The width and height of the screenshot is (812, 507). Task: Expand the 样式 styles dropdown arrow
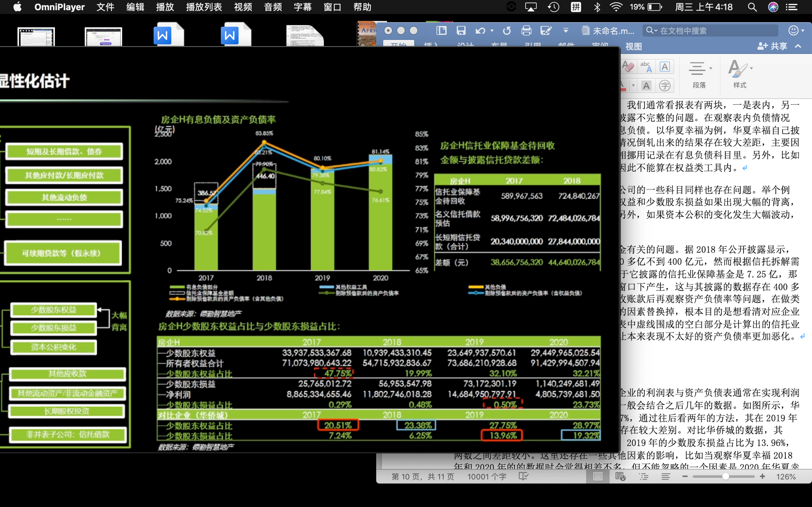751,68
